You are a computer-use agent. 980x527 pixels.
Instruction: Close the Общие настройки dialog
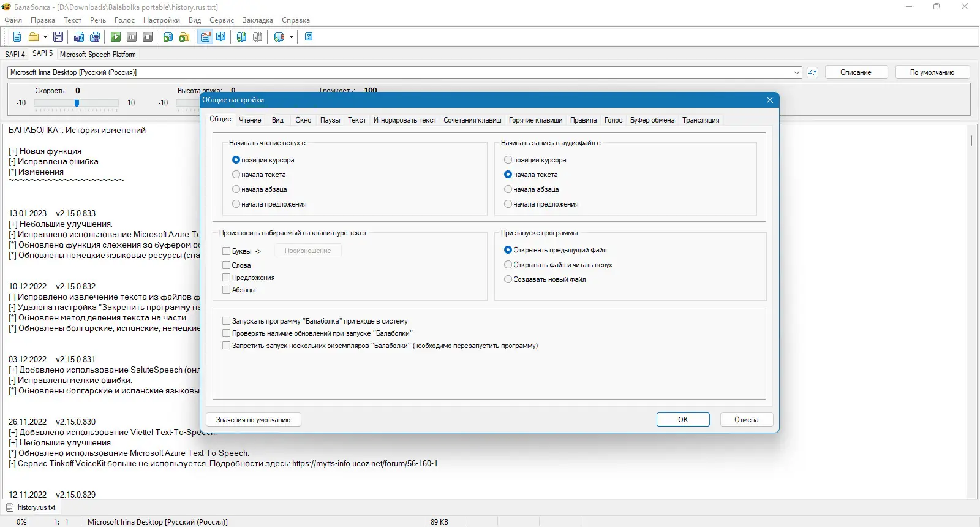[x=770, y=100]
